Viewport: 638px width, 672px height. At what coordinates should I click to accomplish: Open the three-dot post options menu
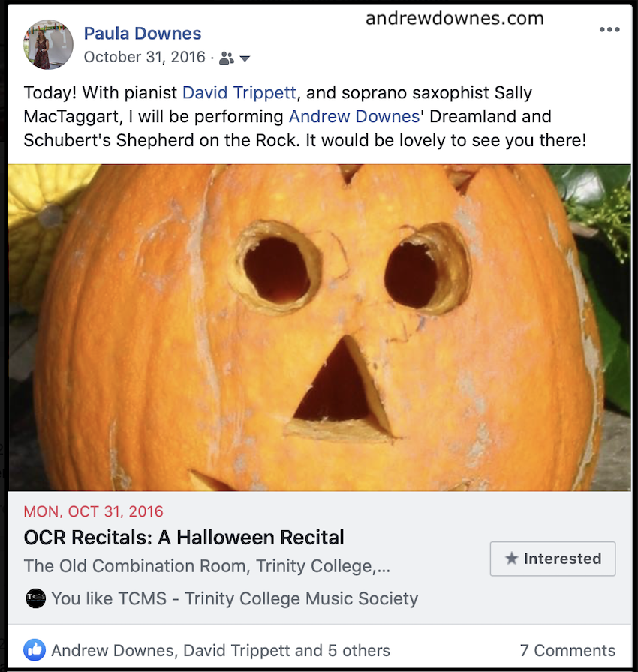point(609,30)
